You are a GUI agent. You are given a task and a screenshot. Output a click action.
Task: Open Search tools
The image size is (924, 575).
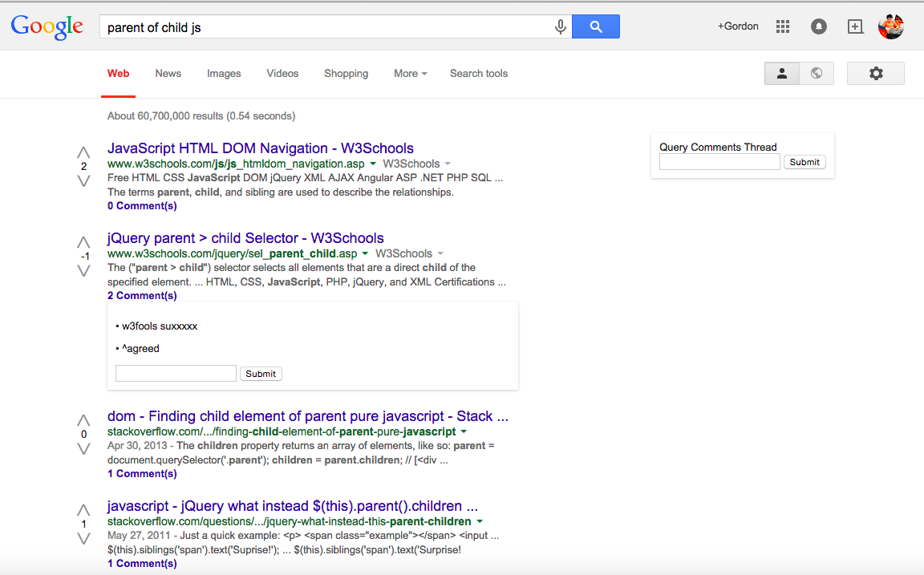(x=479, y=74)
